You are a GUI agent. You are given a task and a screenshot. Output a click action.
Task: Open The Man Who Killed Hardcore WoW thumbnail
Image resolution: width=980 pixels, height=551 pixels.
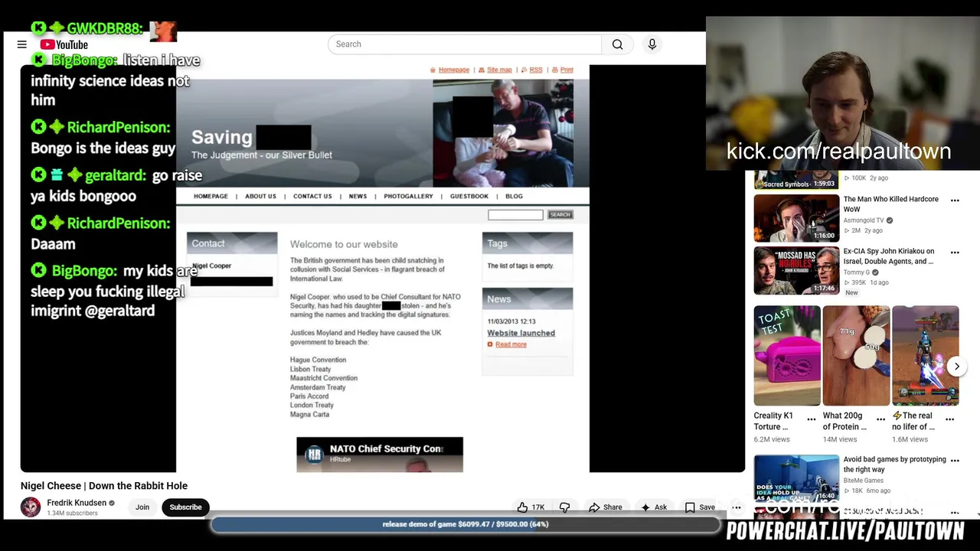(796, 218)
